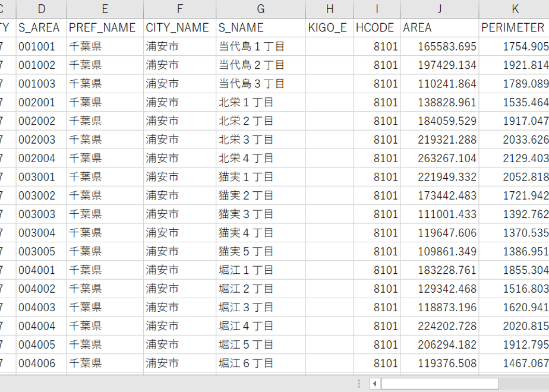Viewport: 549px width, 392px height.
Task: Select AREA value 110241.864
Action: (440, 84)
